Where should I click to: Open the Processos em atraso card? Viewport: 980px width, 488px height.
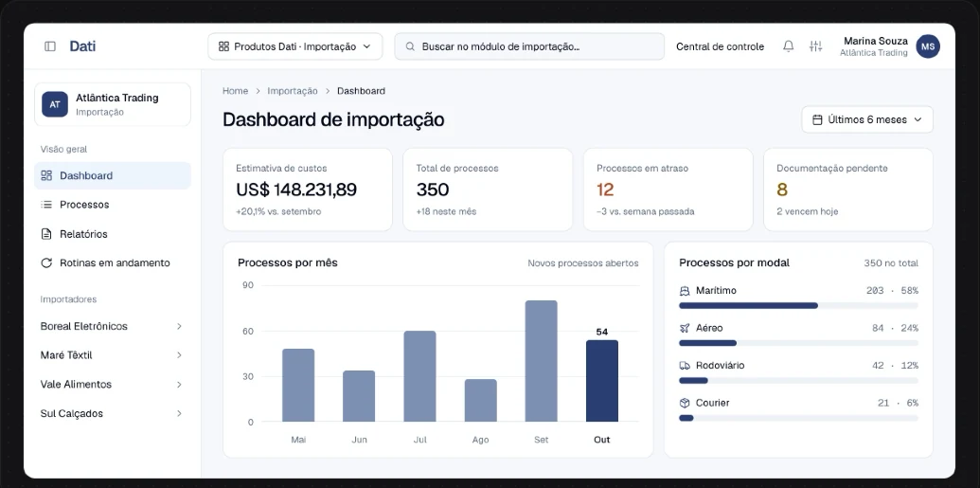(668, 190)
